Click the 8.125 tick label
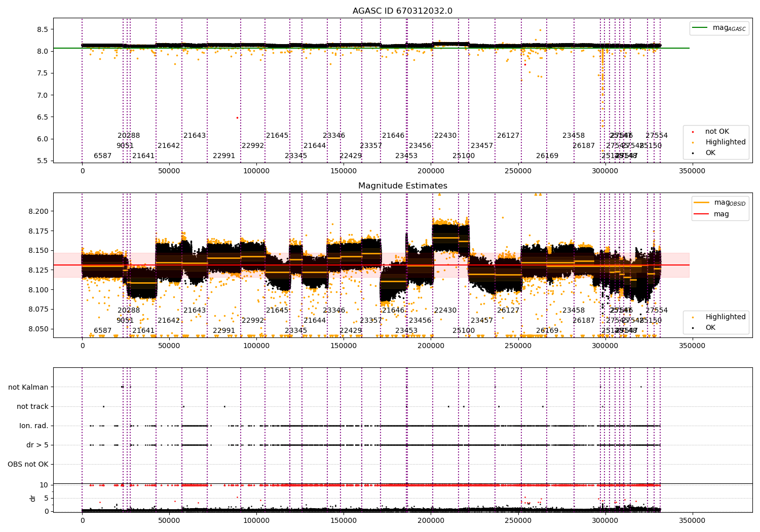This screenshot has width=760, height=532. click(39, 271)
